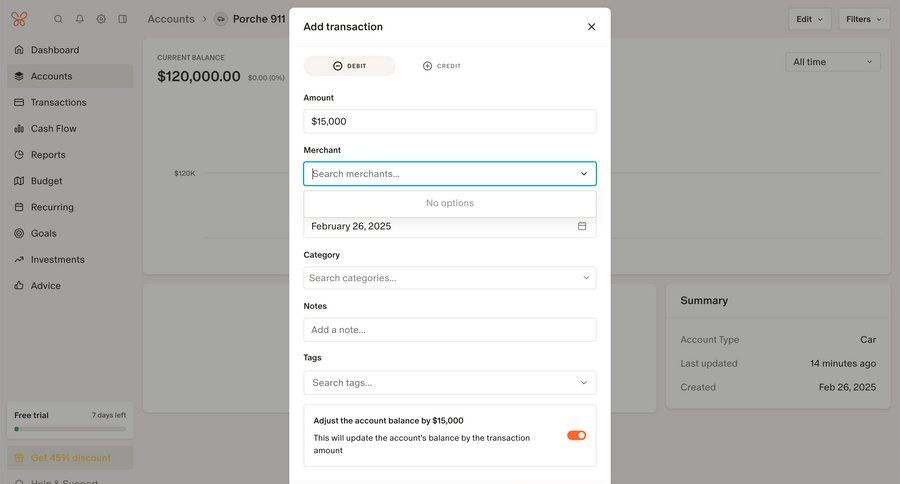Click Get 45% discount button
This screenshot has width=900, height=484.
(70, 458)
